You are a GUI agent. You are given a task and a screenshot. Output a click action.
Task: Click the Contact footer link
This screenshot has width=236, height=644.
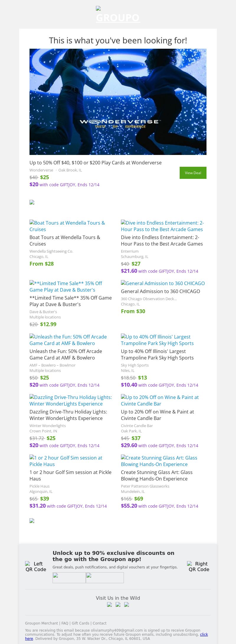[99, 623]
